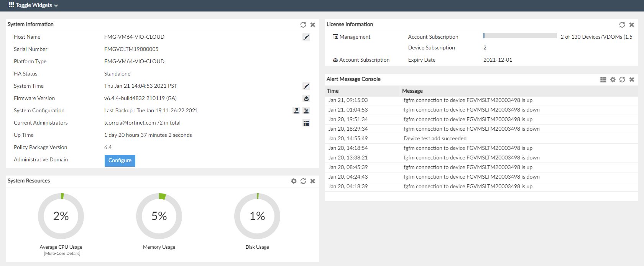
Task: Click the Configure Administrative Domain button
Action: (120, 161)
